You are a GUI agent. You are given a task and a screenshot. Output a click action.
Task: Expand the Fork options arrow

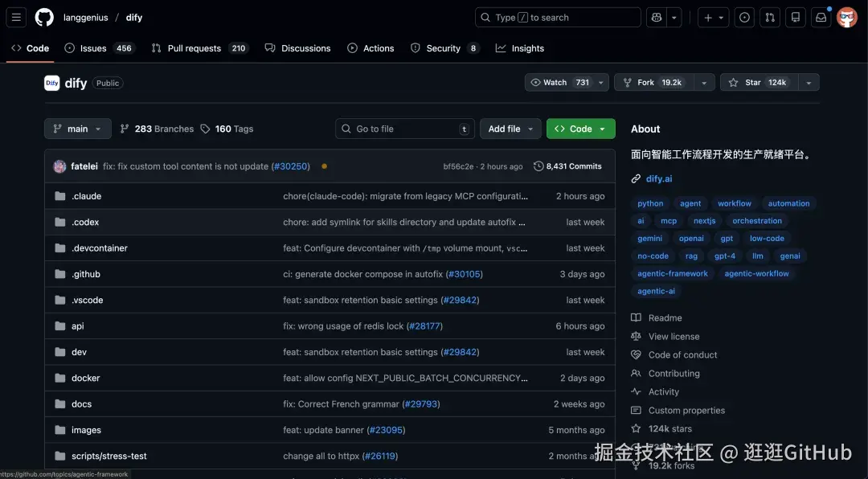pos(704,83)
